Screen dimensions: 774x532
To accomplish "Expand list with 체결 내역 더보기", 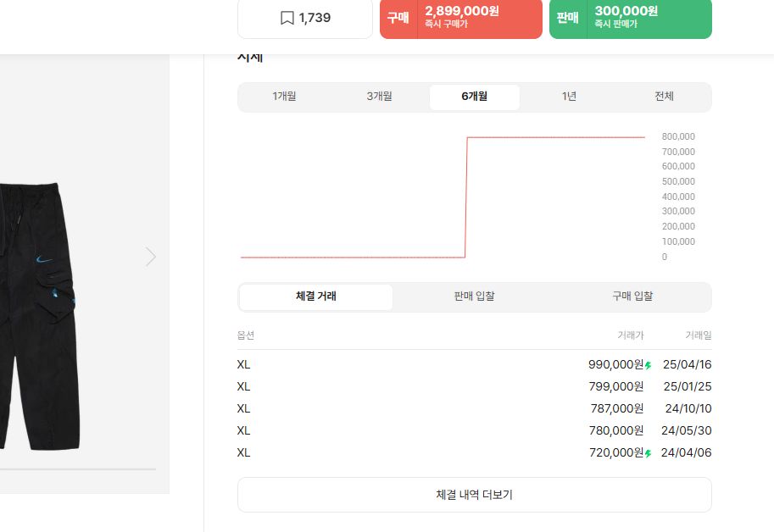I will point(475,495).
